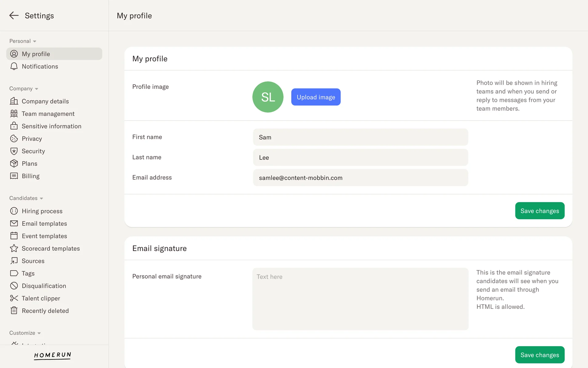The image size is (588, 368).
Task: Open Privacy using the cookie icon
Action: coord(14,139)
